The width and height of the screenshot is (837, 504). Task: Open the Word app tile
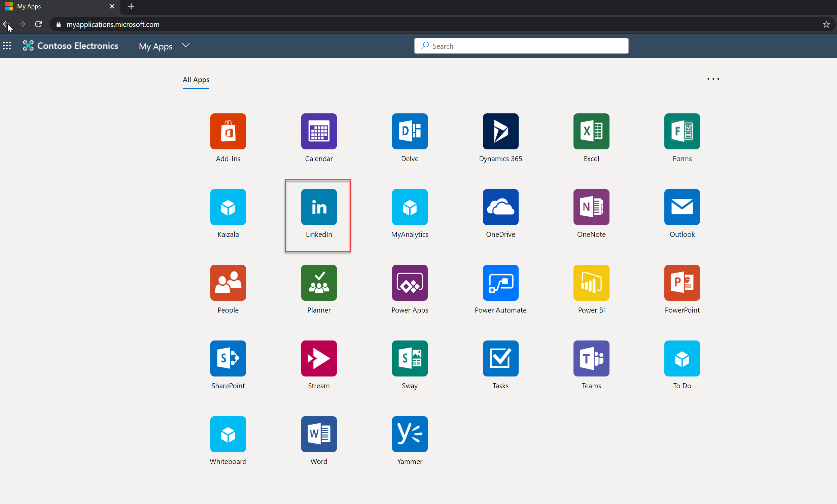[x=319, y=434]
